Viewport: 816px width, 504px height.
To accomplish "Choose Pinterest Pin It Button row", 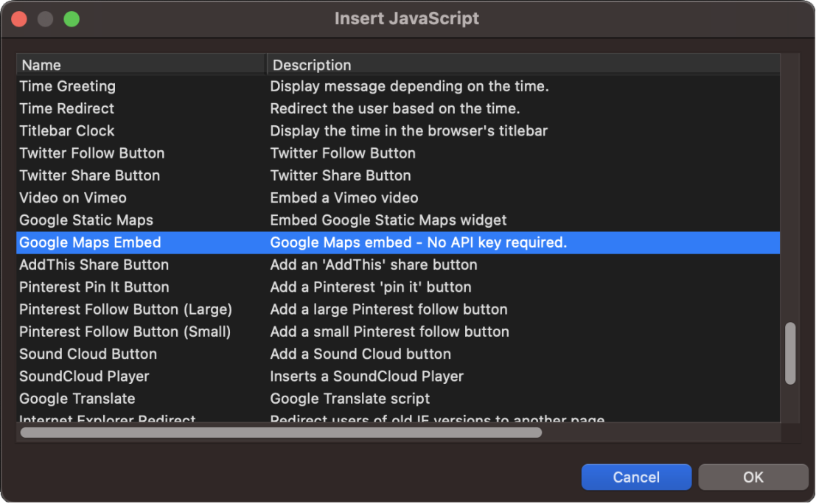I will [94, 287].
